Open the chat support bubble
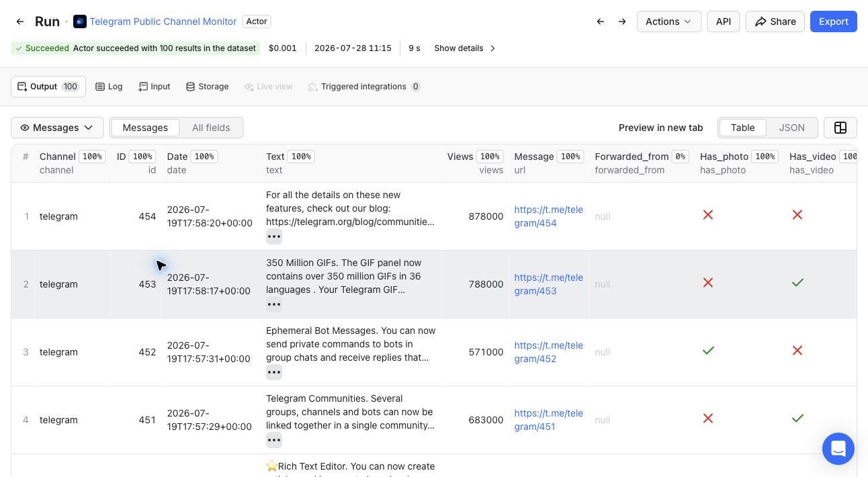Screen dimensions: 868x477 (x=838, y=448)
